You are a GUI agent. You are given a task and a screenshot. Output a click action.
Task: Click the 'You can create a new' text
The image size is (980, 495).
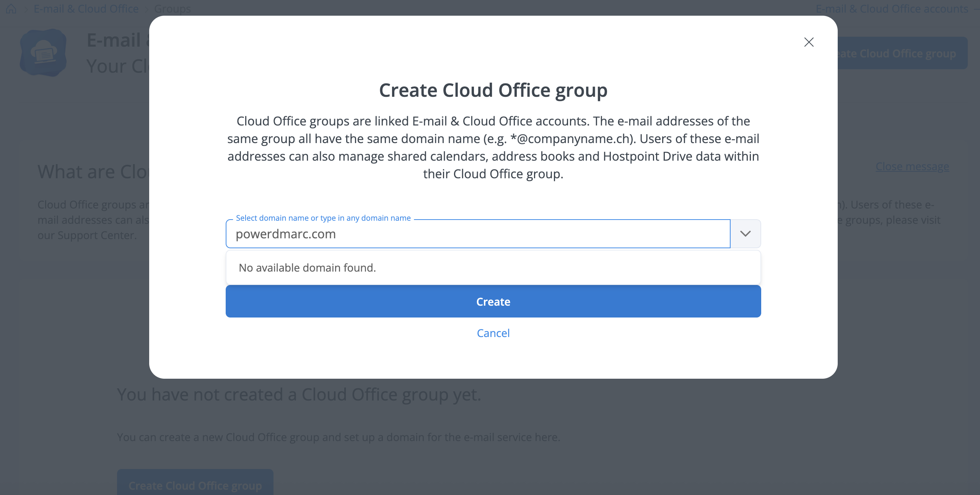338,437
